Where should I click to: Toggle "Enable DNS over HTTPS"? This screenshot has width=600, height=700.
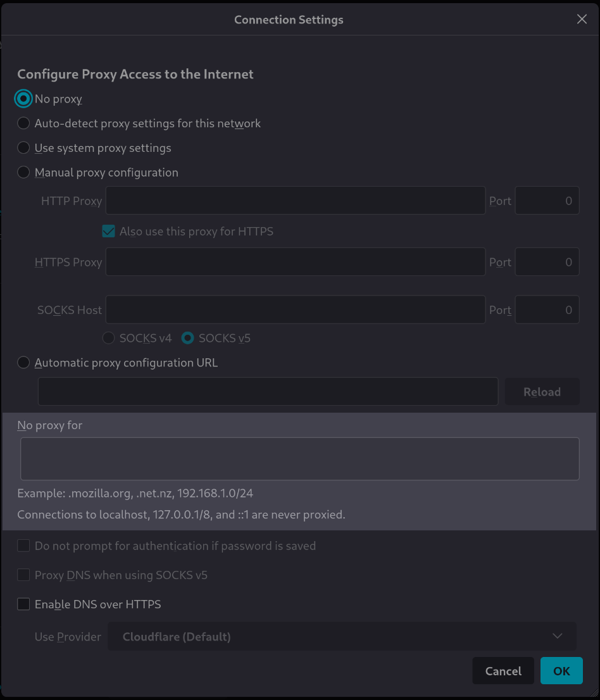pyautogui.click(x=23, y=604)
